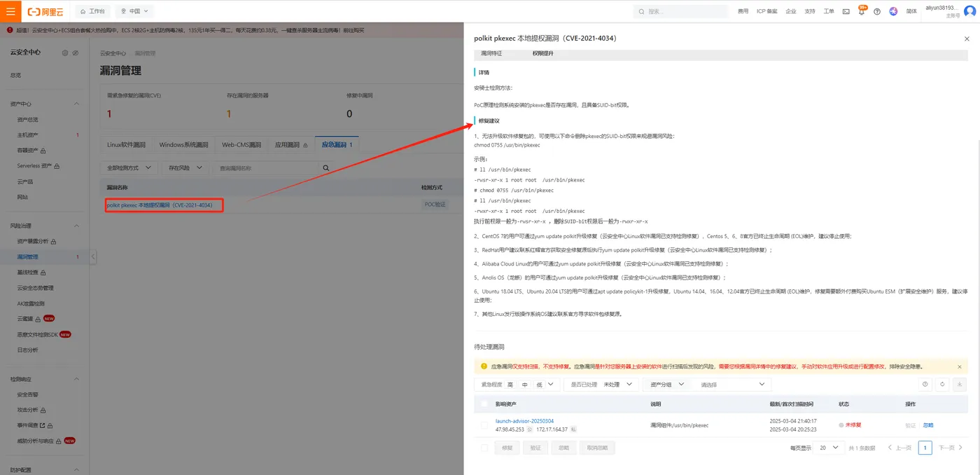Switch to Linux软件漏洞 tab
The image size is (980, 475).
point(126,145)
